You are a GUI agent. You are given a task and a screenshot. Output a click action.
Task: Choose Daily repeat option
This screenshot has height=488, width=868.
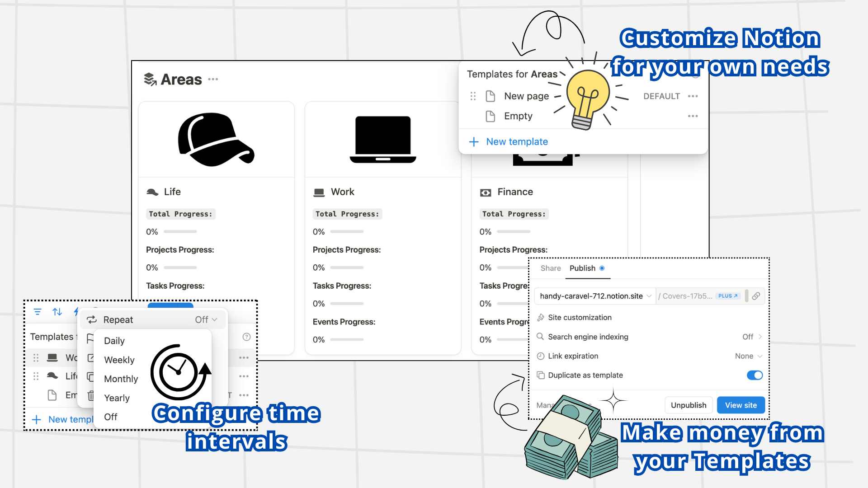(114, 341)
